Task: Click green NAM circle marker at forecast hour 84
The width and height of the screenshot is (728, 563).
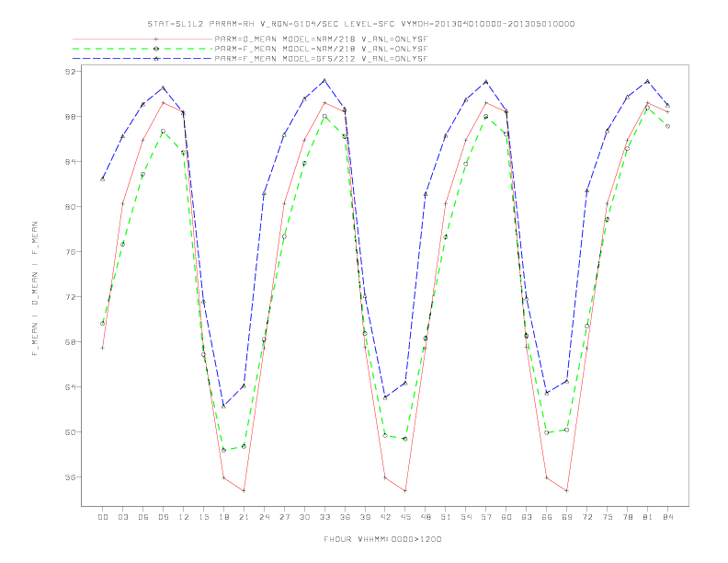Action: (x=667, y=126)
